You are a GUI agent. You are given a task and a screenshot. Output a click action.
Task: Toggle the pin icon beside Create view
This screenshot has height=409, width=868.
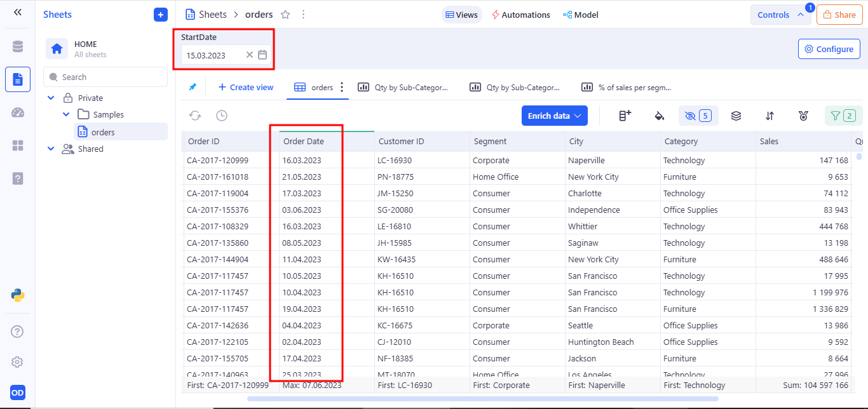pyautogui.click(x=193, y=87)
